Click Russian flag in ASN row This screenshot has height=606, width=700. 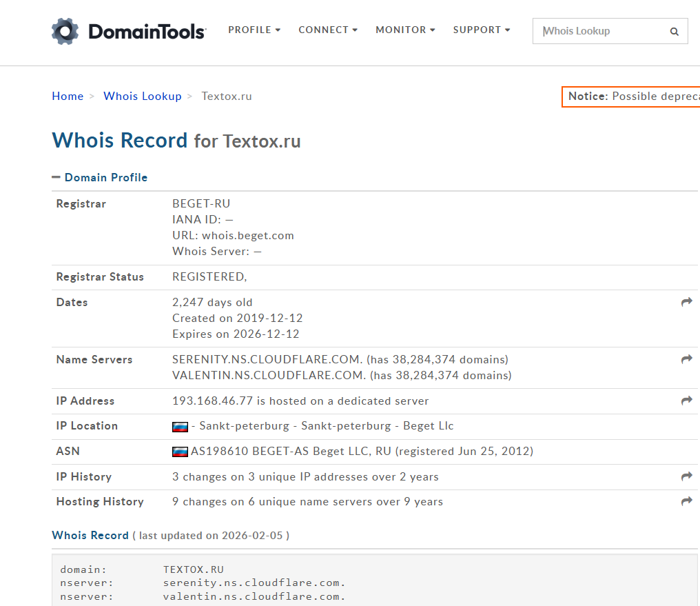click(x=180, y=452)
